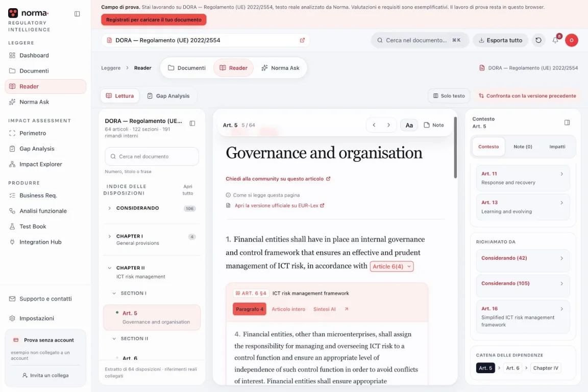The image size is (588, 392).
Task: Open Impostazioni settings
Action: (x=45, y=318)
